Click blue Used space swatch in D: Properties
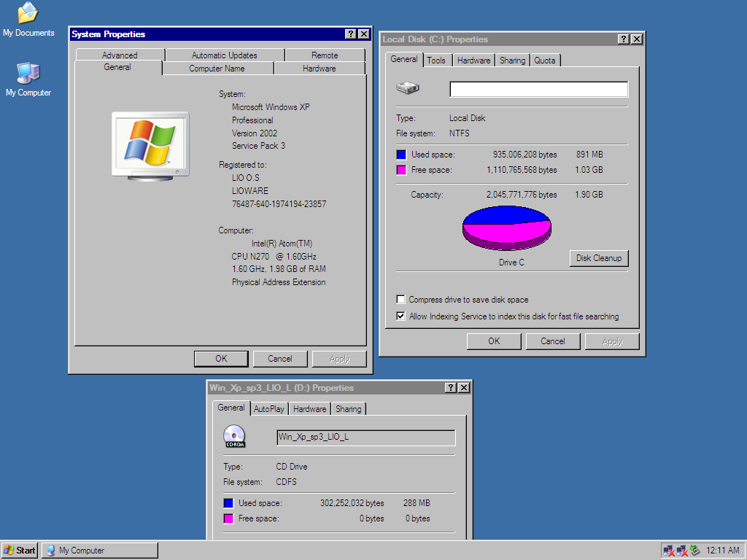The height and width of the screenshot is (560, 747). (228, 503)
